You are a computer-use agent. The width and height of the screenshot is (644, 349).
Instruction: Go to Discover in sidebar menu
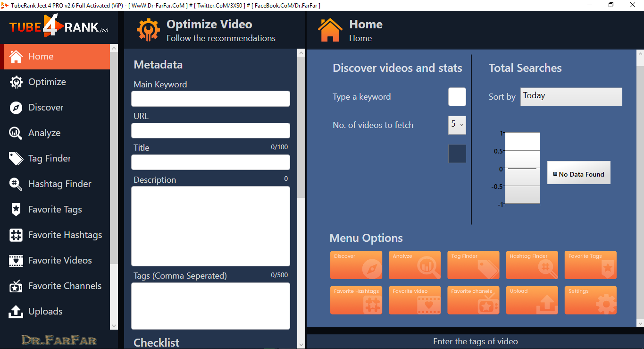click(x=55, y=108)
